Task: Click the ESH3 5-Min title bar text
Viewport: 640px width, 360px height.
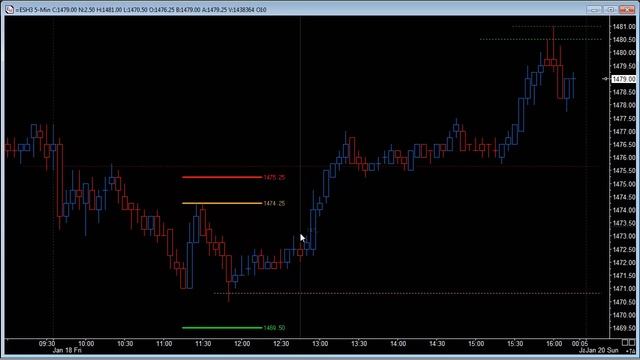Action: [x=141, y=9]
